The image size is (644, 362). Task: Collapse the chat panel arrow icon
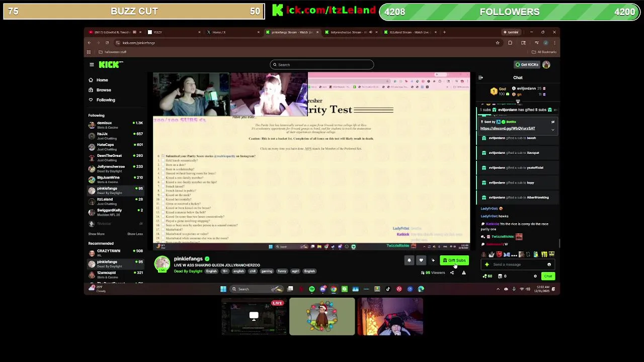[480, 78]
